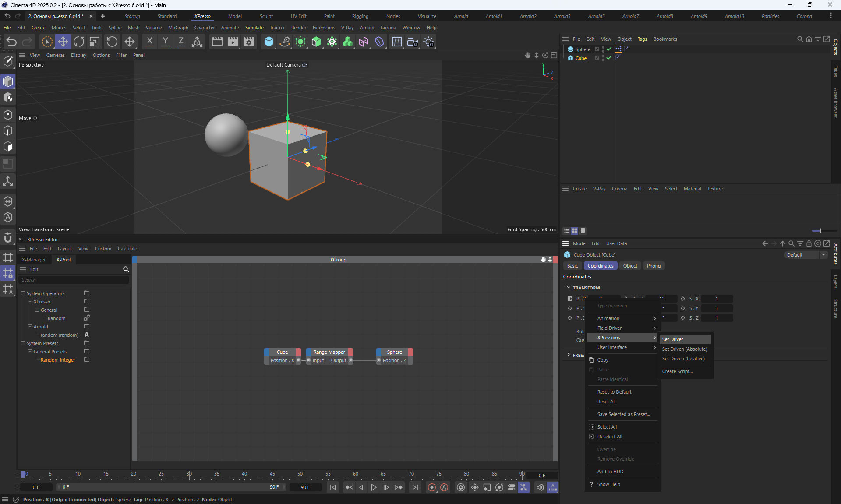Choose Set Driver from submenu
Image resolution: width=841 pixels, height=504 pixels.
coord(673,339)
